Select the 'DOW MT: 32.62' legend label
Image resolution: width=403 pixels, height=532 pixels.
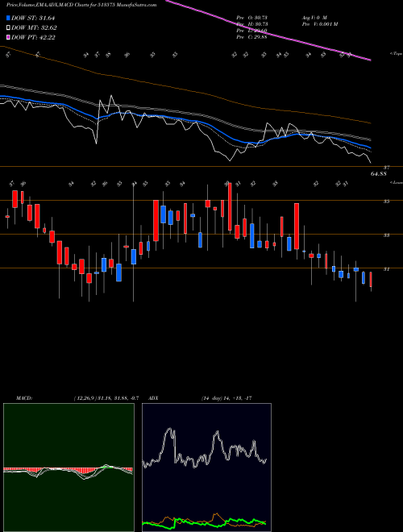(x=34, y=28)
